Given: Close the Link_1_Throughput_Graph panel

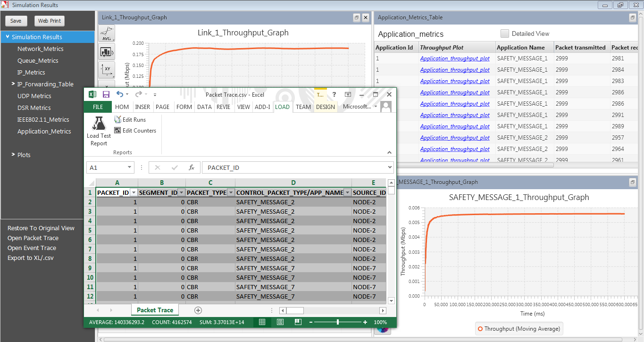Looking at the screenshot, I should pos(365,17).
